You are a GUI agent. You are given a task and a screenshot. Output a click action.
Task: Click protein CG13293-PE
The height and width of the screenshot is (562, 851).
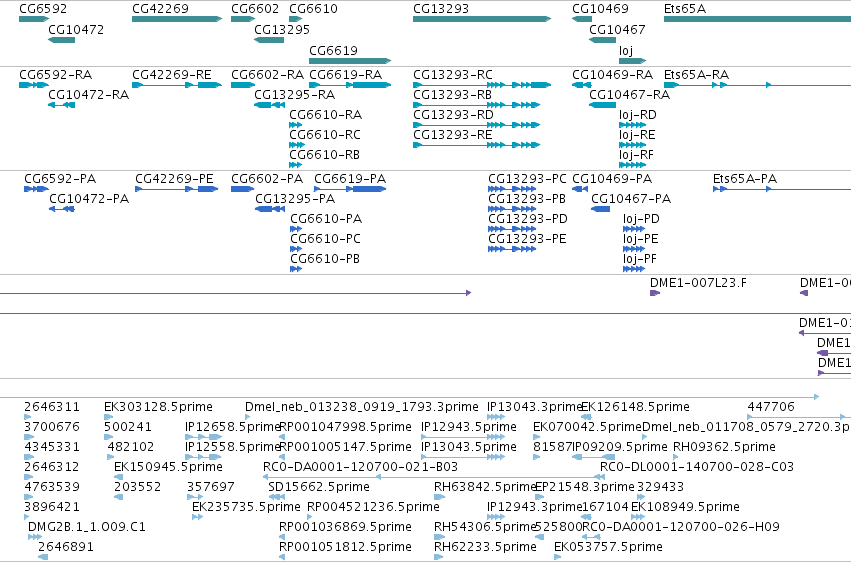coord(527,239)
